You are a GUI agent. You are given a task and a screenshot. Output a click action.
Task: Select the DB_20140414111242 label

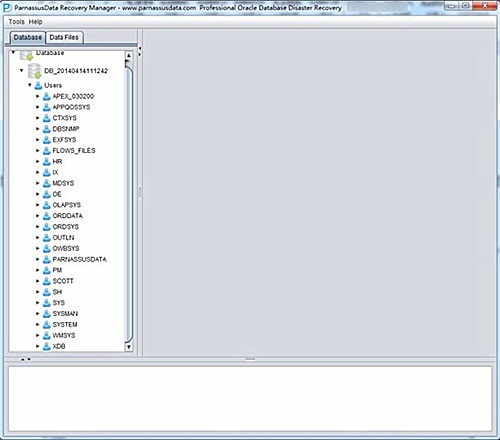click(76, 71)
